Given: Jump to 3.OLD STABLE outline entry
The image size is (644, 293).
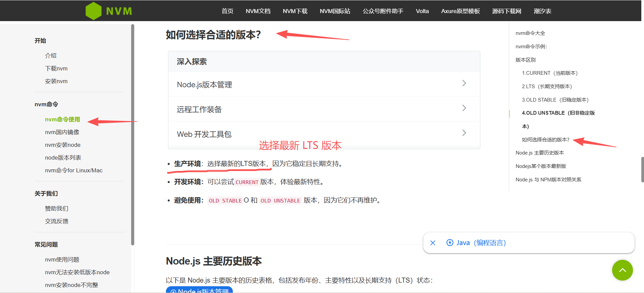Looking at the screenshot, I should (x=555, y=100).
